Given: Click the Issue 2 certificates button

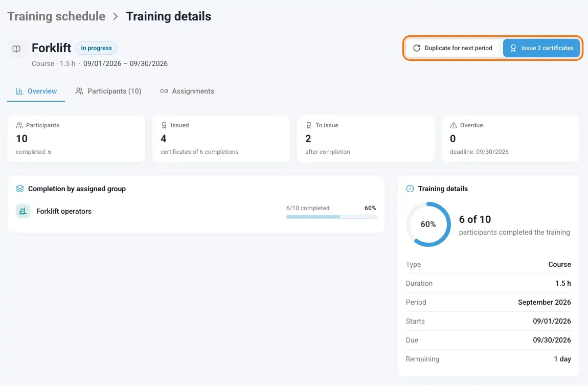Looking at the screenshot, I should point(541,48).
